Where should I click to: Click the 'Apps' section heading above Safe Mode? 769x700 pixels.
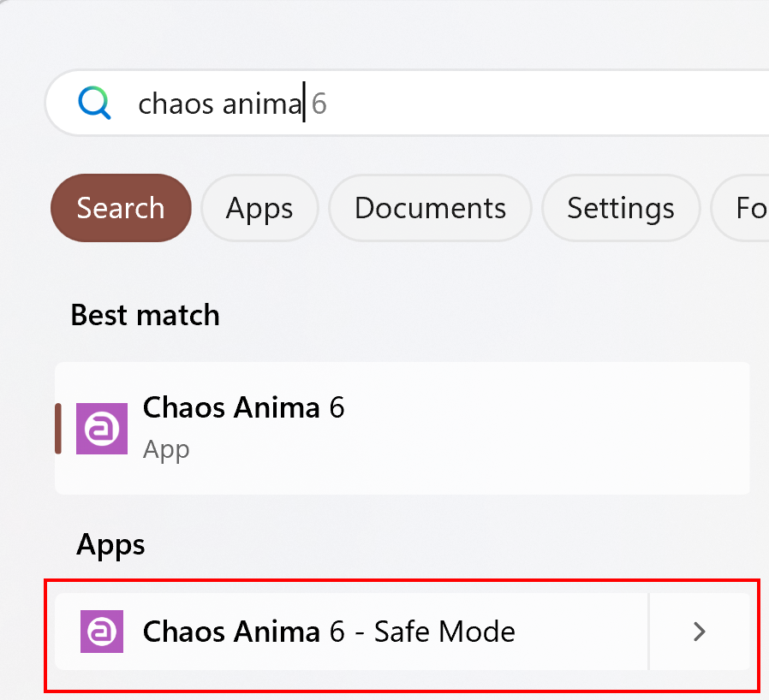110,545
